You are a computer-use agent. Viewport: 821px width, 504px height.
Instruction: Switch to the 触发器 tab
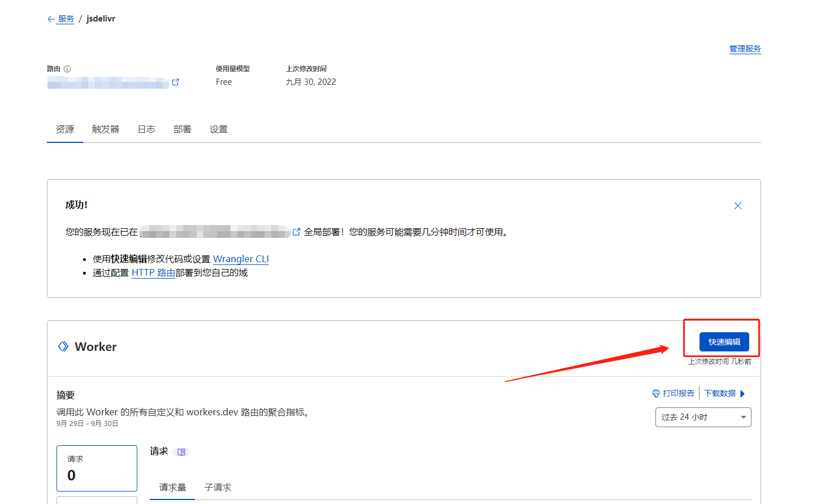[x=105, y=129]
